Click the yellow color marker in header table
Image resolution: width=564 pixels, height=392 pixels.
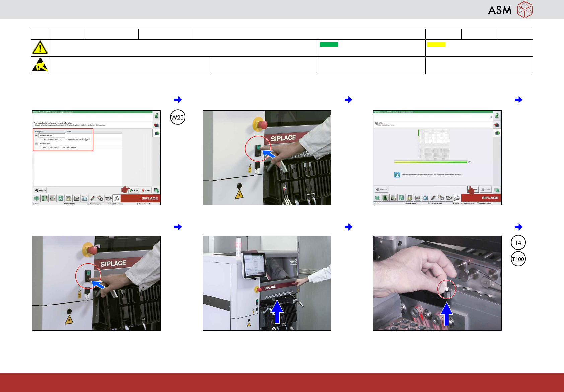(436, 44)
